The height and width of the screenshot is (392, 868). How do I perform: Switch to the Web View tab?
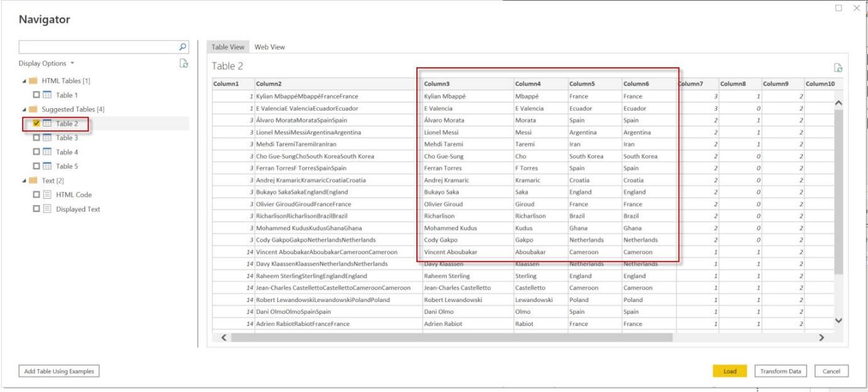tap(269, 47)
